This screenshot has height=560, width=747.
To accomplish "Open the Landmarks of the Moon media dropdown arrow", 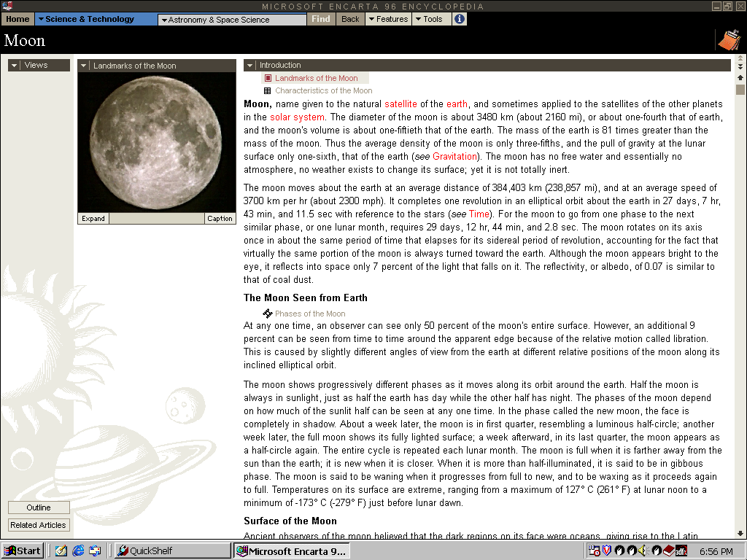I will 83,66.
